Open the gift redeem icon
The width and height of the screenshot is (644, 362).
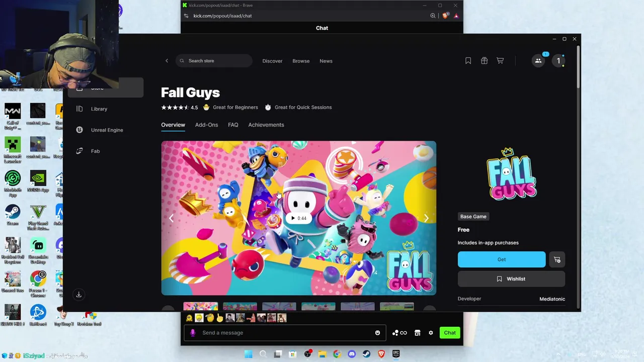tap(484, 61)
